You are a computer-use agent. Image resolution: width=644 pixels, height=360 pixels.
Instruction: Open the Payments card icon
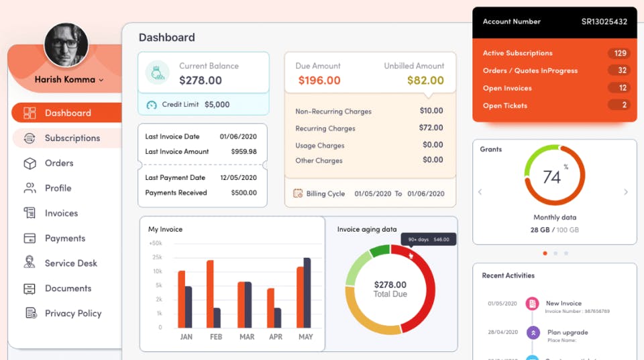pos(30,238)
